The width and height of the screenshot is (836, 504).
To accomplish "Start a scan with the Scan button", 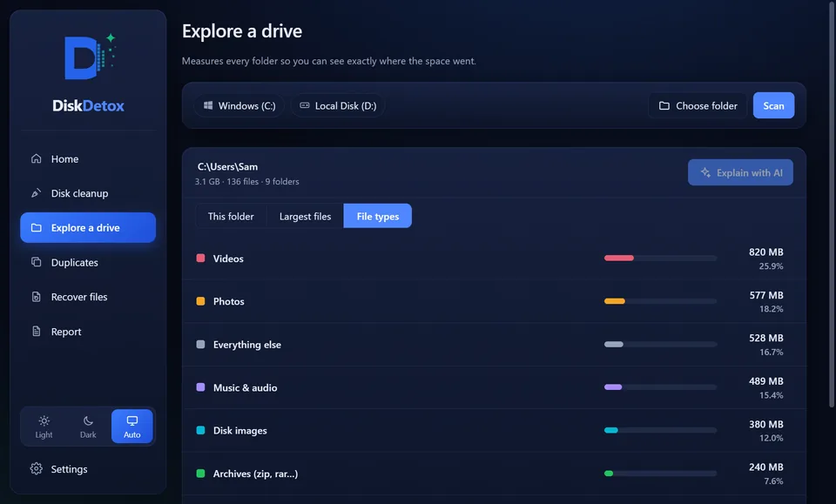I will [x=773, y=105].
